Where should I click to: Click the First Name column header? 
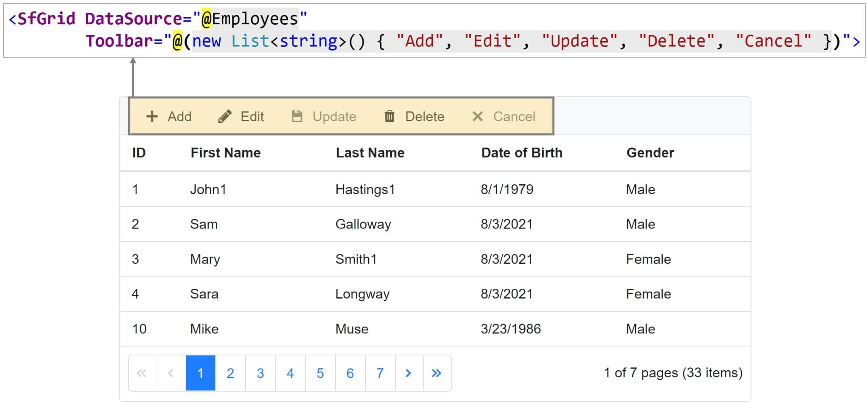pyautogui.click(x=225, y=152)
